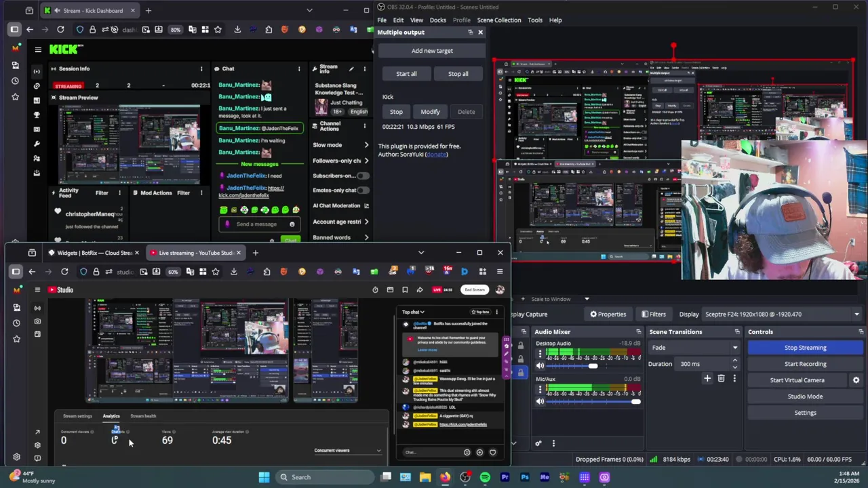Open Virtual Camera settings gear icon
The height and width of the screenshot is (488, 868).
click(856, 380)
